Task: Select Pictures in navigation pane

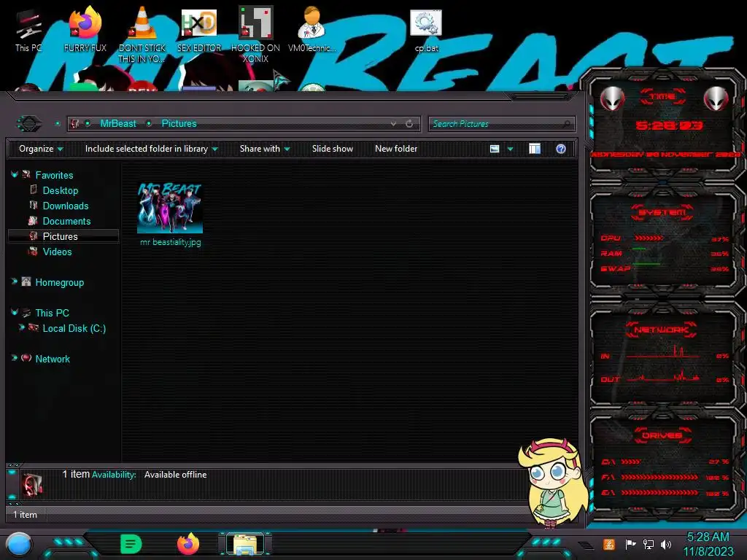Action: point(60,236)
